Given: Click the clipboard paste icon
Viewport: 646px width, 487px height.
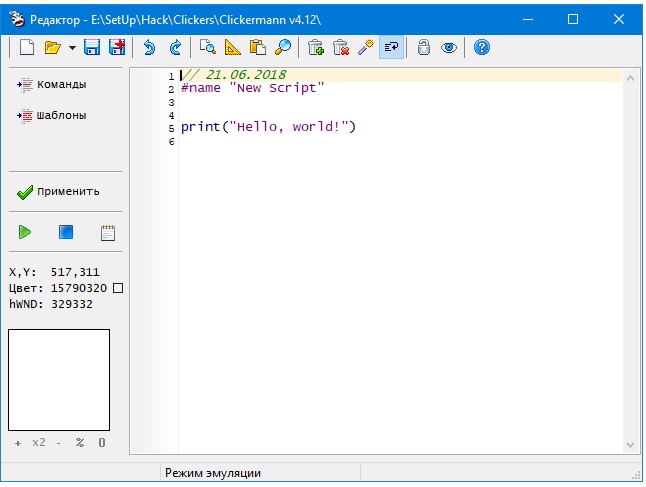Looking at the screenshot, I should (x=258, y=47).
